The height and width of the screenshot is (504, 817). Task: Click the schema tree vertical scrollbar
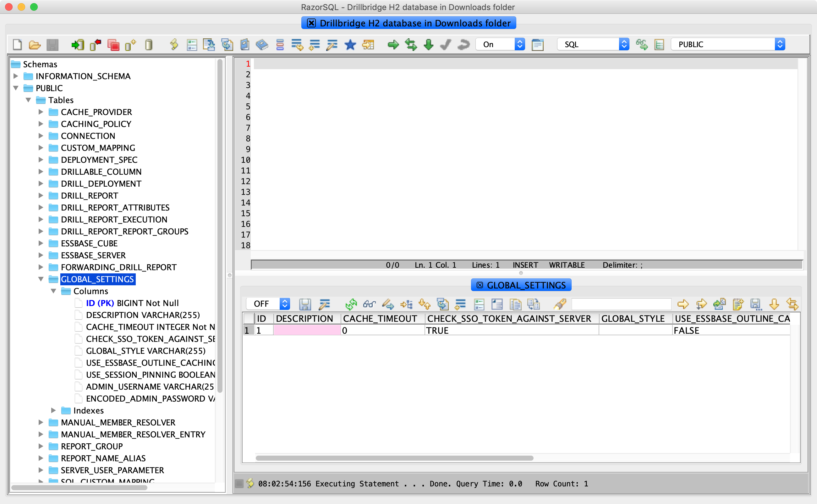pos(220,226)
